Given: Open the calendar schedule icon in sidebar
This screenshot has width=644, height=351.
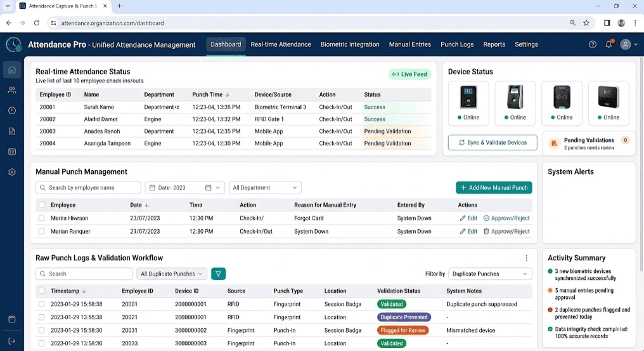Looking at the screenshot, I should coord(12,152).
